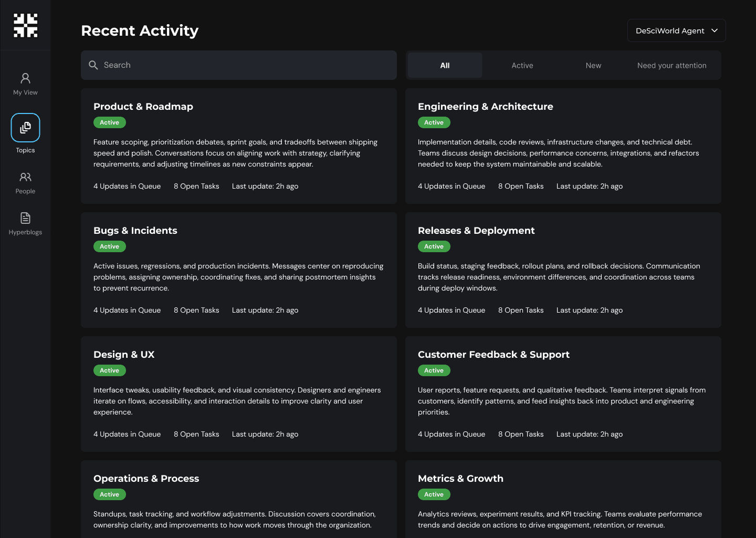
Task: Click Last update on Releases & Deployment
Action: coord(590,310)
